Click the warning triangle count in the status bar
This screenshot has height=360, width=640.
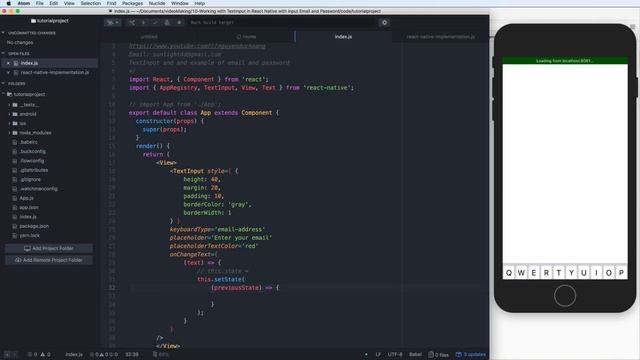coord(45,354)
